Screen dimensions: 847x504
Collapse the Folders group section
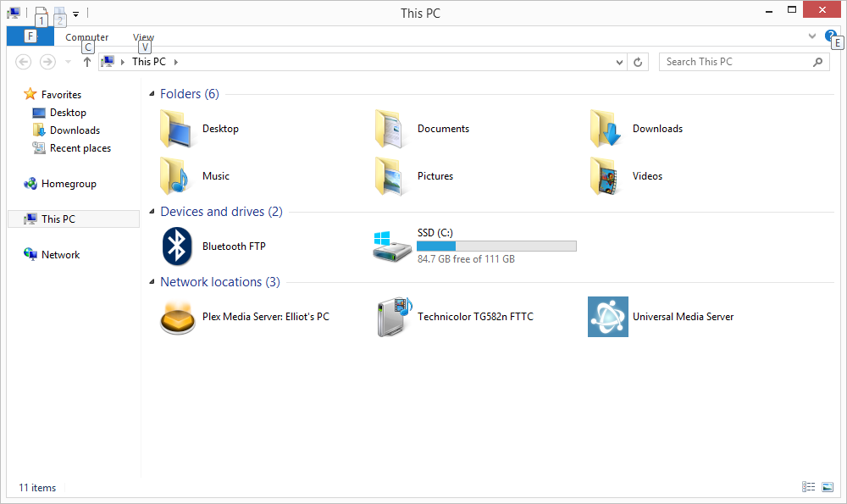pos(152,94)
